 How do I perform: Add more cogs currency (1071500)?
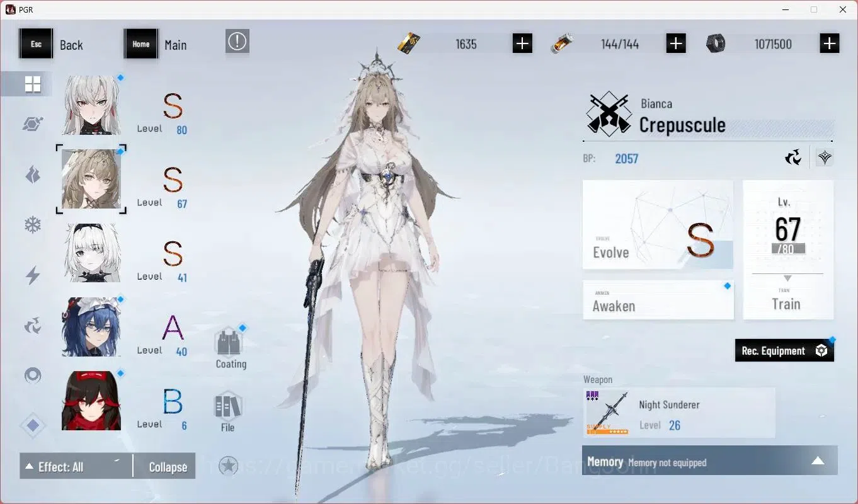click(830, 43)
